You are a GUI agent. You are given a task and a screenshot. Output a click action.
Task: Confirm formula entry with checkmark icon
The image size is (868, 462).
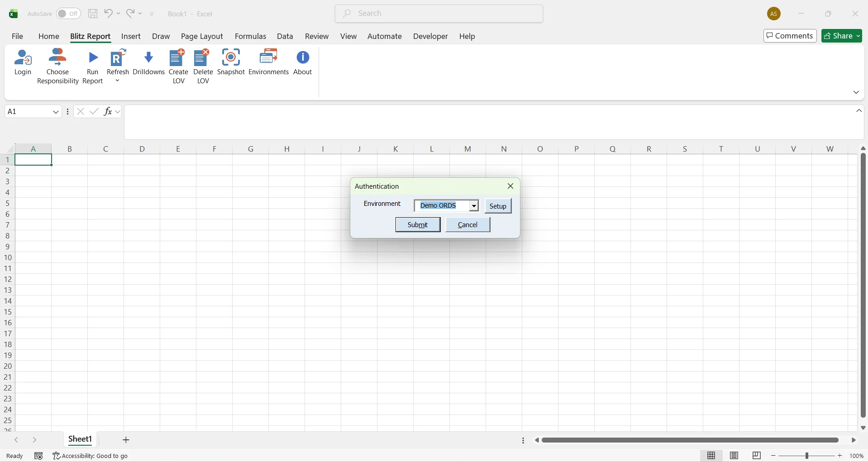tap(94, 111)
